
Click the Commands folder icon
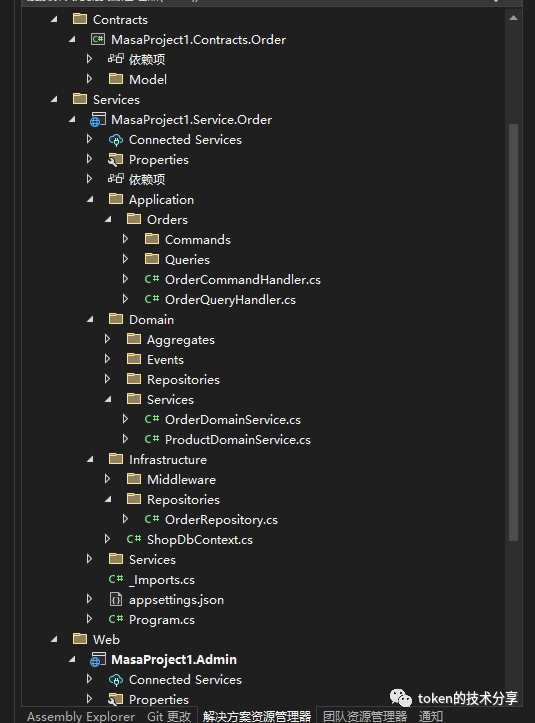click(152, 239)
